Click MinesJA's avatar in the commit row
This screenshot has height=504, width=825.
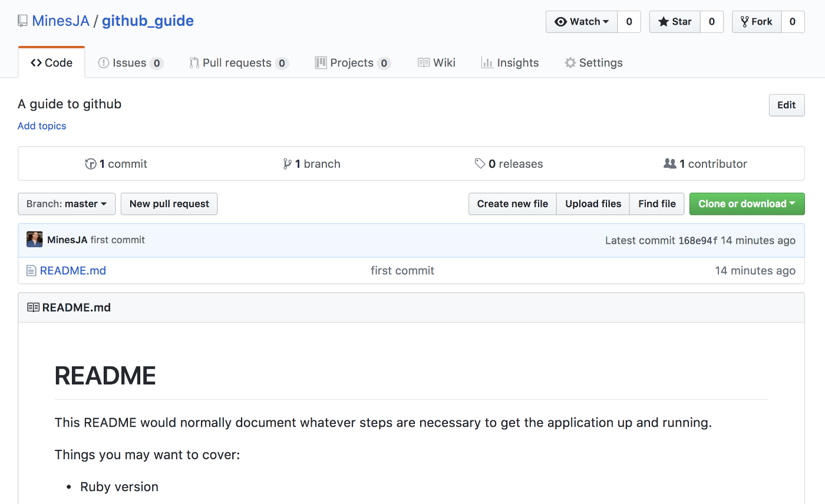34,239
